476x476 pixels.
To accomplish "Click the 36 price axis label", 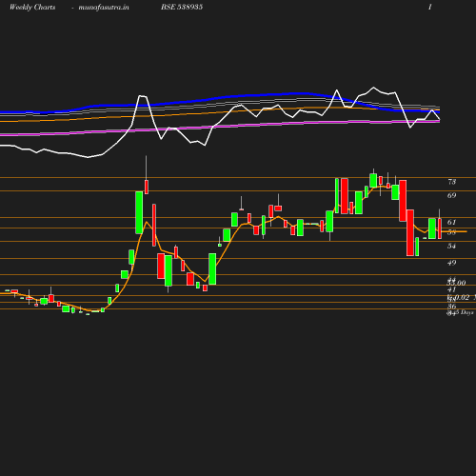I will click(451, 307).
